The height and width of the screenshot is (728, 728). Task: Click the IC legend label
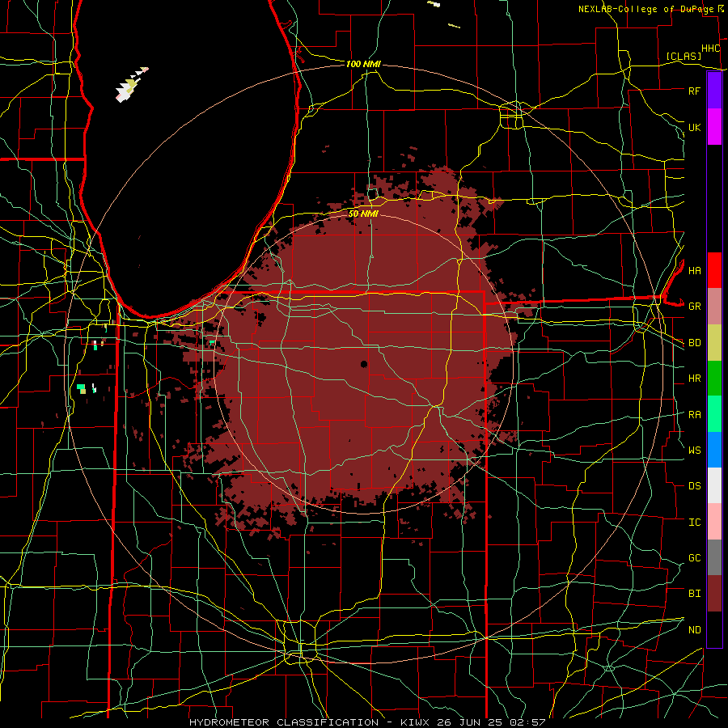point(694,522)
